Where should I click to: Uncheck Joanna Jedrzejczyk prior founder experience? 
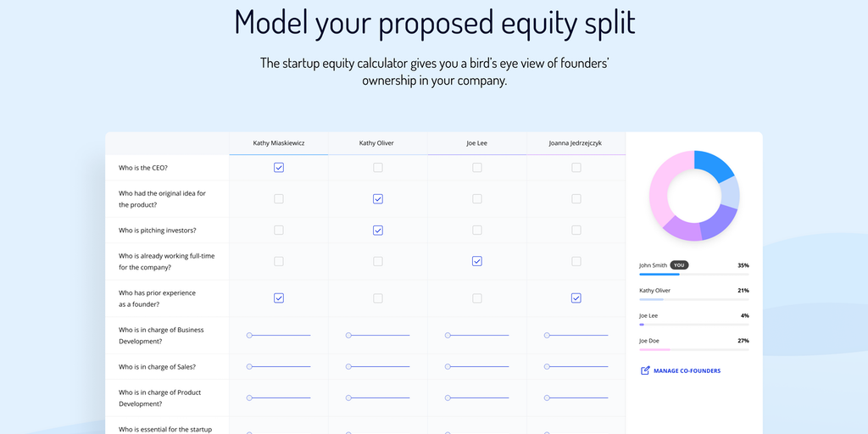[x=576, y=298]
